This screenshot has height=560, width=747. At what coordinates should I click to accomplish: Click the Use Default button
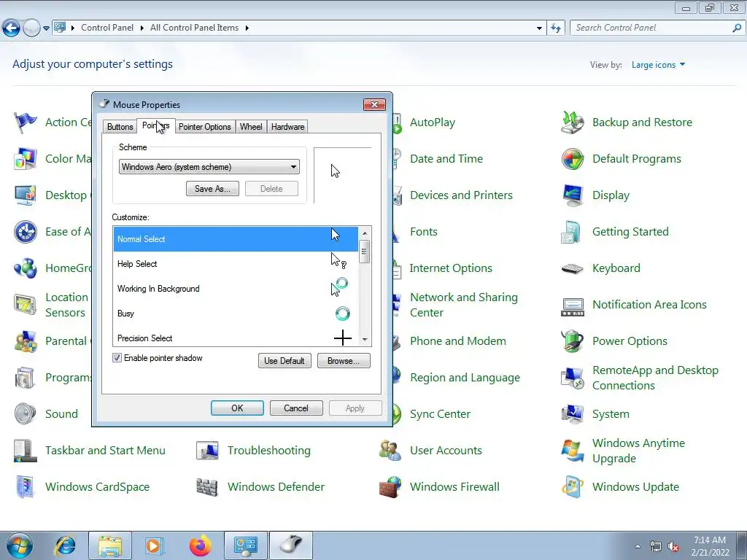pyautogui.click(x=285, y=360)
